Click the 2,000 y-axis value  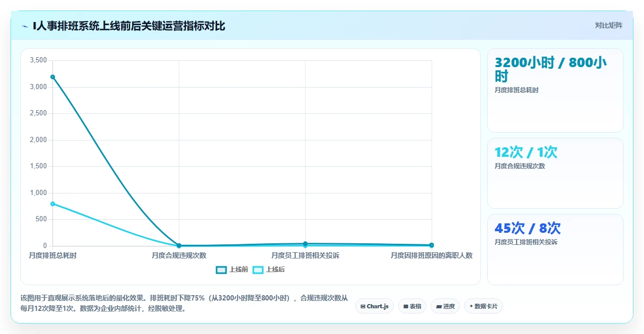(x=38, y=140)
